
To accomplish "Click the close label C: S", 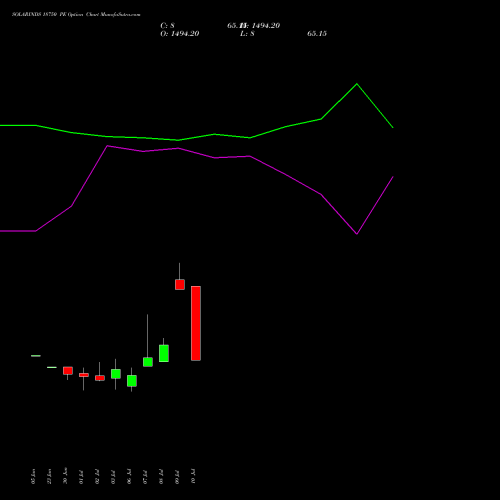I will [x=167, y=26].
